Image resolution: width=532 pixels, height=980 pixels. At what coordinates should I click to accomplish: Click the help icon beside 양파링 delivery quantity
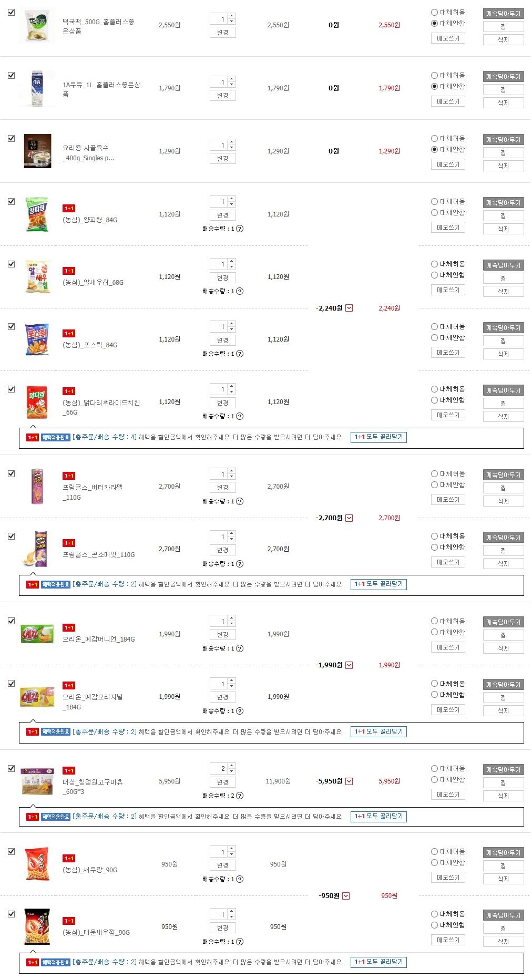240,229
